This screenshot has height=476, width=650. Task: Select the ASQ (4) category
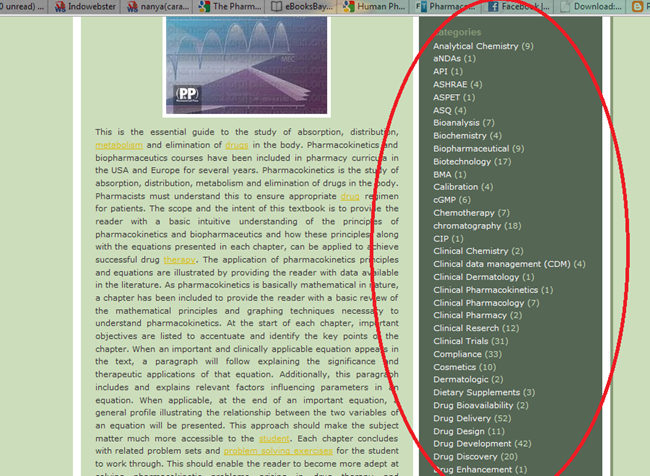click(450, 110)
